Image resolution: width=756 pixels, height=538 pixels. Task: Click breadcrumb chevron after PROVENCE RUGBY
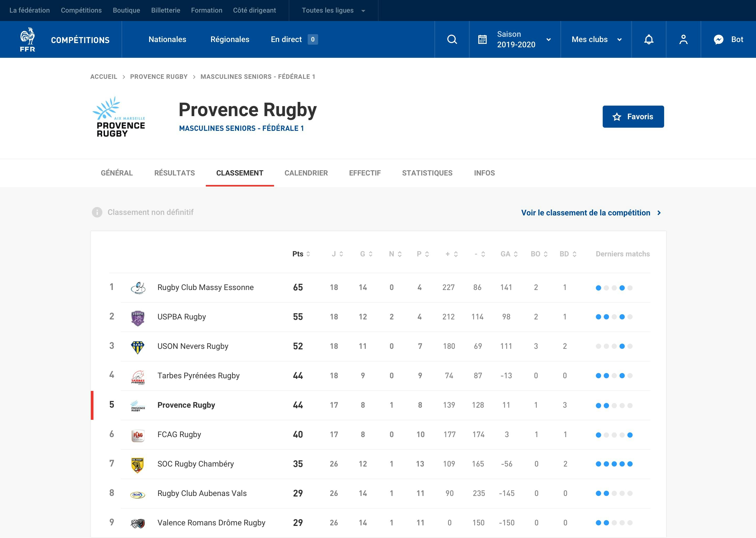(x=194, y=77)
